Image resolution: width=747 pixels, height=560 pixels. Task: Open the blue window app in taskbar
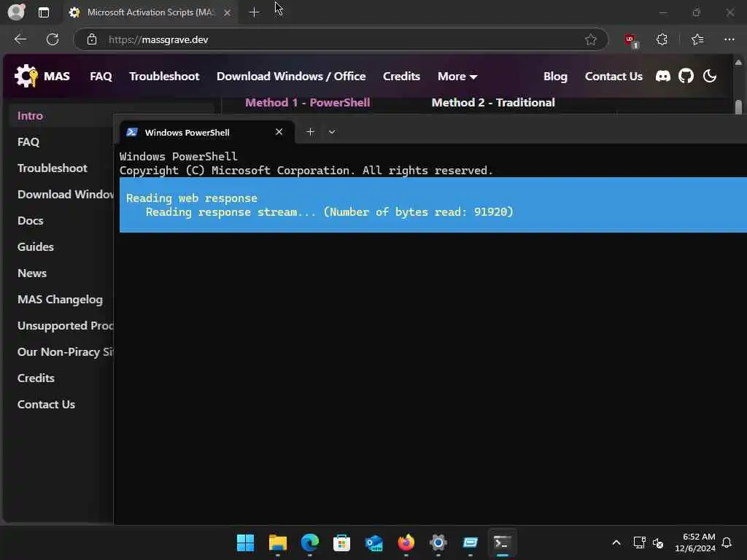click(471, 542)
